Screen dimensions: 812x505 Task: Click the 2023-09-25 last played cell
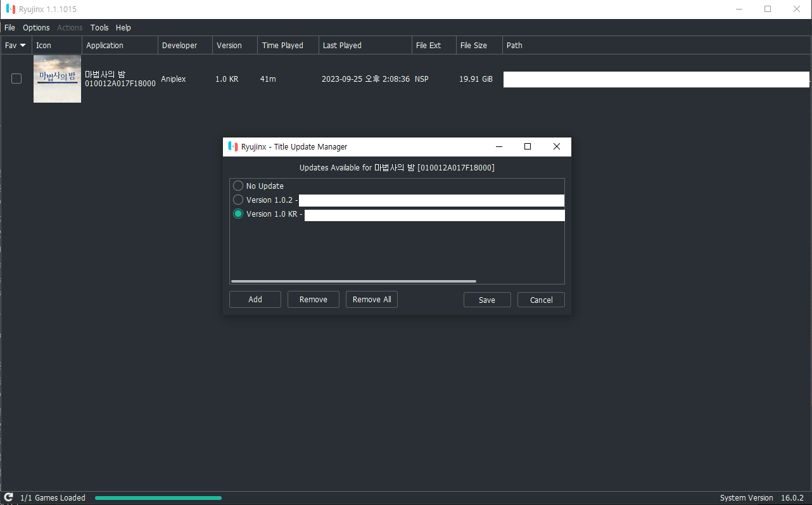365,79
